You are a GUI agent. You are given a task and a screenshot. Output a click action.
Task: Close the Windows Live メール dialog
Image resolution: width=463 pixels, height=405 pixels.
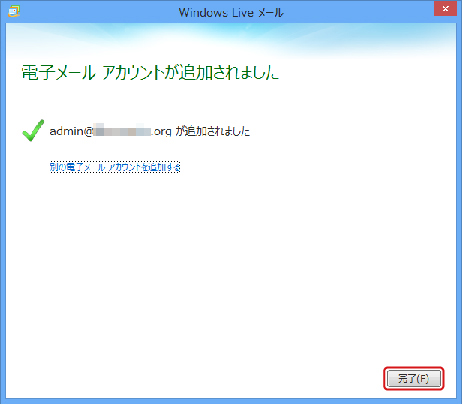coord(445,9)
